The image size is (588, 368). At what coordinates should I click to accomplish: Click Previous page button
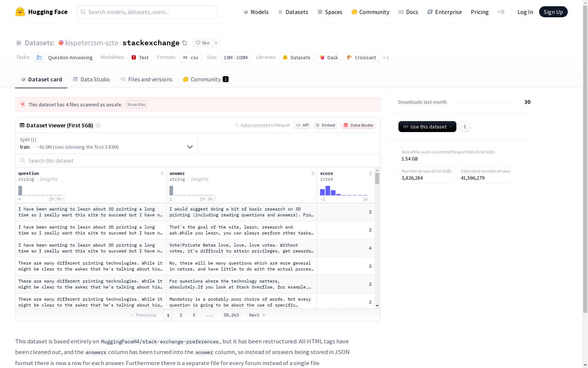(x=143, y=315)
